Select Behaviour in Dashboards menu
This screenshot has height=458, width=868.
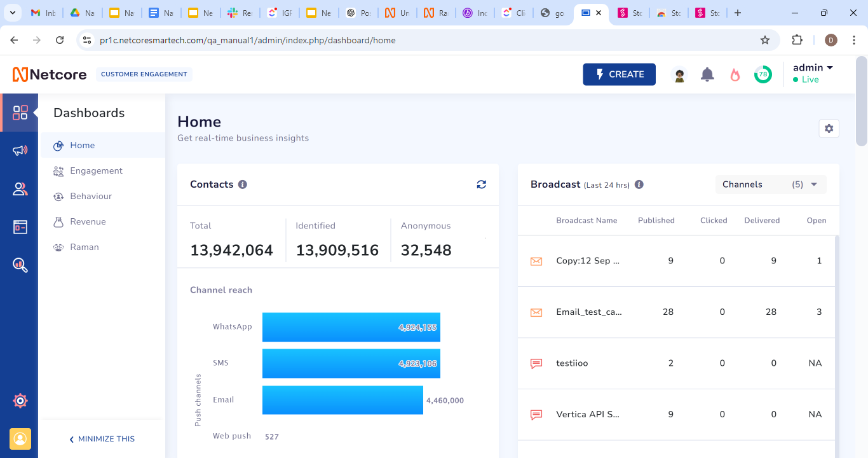91,196
